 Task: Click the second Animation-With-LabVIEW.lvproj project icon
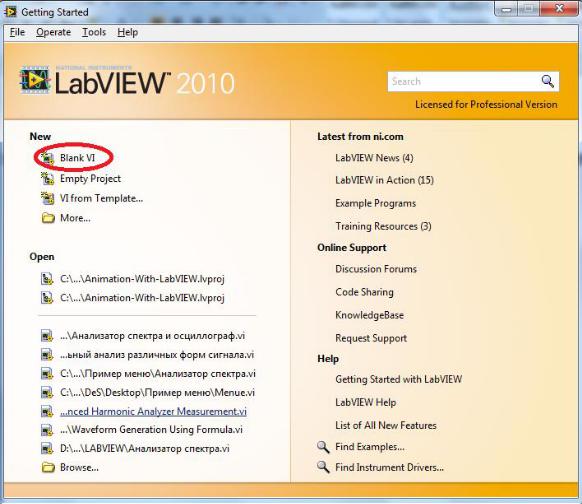coord(47,298)
